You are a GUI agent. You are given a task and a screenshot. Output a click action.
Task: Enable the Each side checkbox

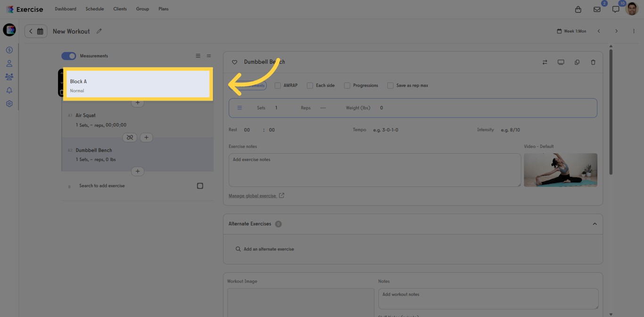click(x=310, y=85)
